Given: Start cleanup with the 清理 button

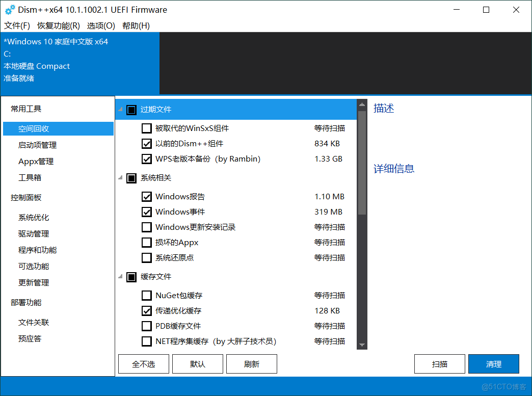Looking at the screenshot, I should click(493, 363).
